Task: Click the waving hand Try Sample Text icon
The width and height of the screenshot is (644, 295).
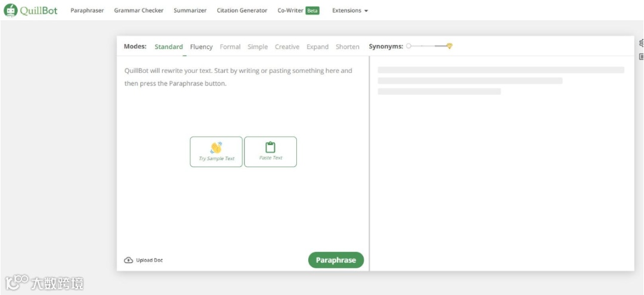Action: pyautogui.click(x=216, y=147)
